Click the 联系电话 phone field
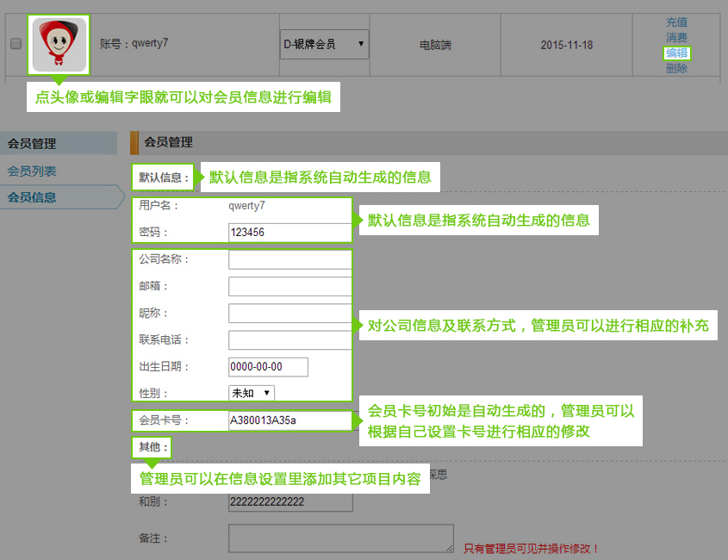The width and height of the screenshot is (728, 560). coord(290,340)
